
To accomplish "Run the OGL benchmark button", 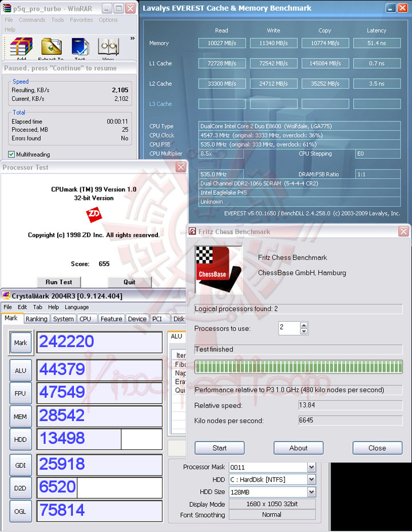I will click(21, 511).
